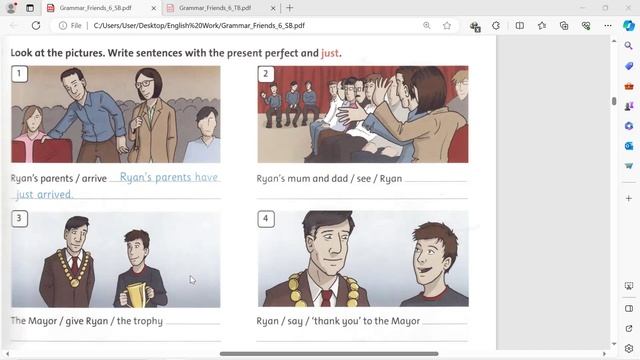Click picture 3 of Mayor with trophy
The image size is (640, 360).
(x=116, y=259)
